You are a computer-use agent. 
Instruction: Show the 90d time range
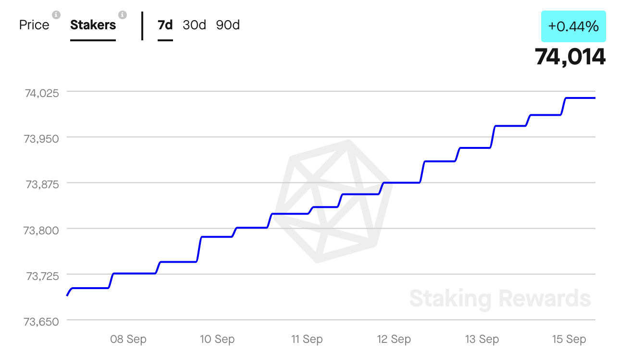228,25
